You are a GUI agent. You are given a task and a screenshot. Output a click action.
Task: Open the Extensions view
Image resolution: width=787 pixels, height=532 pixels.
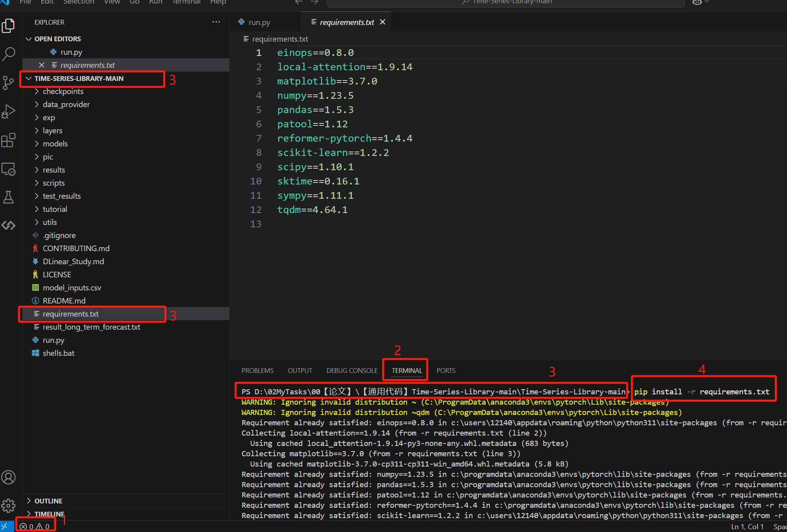point(9,140)
